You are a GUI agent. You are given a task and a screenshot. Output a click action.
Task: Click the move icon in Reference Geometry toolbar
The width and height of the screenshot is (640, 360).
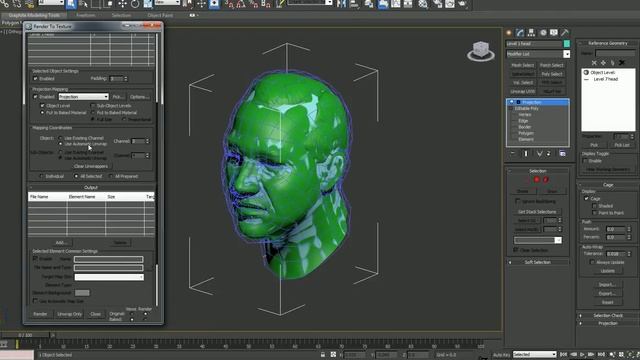(603, 63)
